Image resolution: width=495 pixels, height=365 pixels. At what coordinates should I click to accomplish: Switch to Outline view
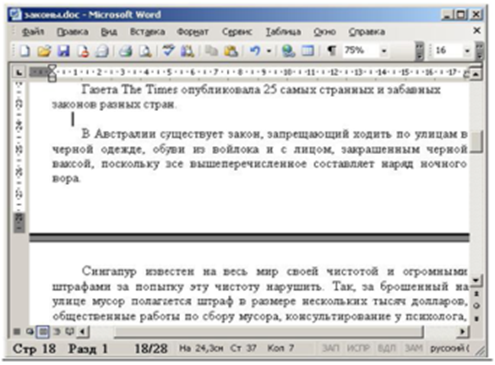[x=57, y=331]
